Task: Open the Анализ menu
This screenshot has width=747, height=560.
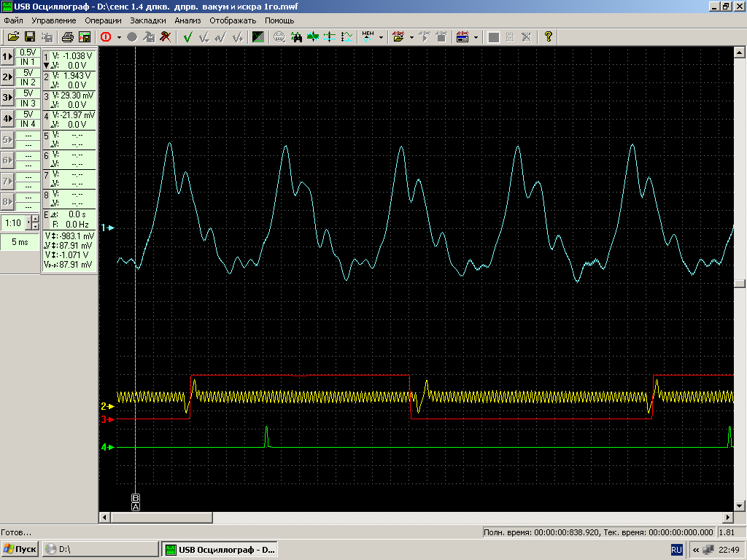Action: 187,20
